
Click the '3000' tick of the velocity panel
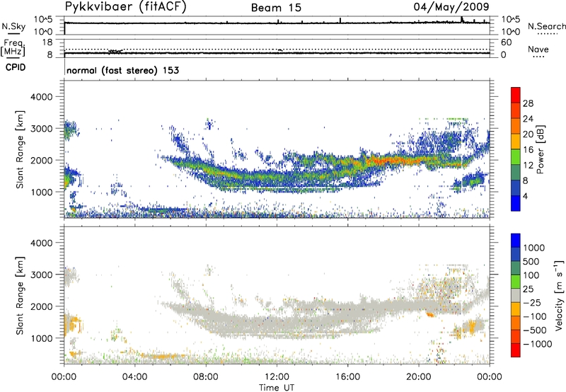coord(42,275)
